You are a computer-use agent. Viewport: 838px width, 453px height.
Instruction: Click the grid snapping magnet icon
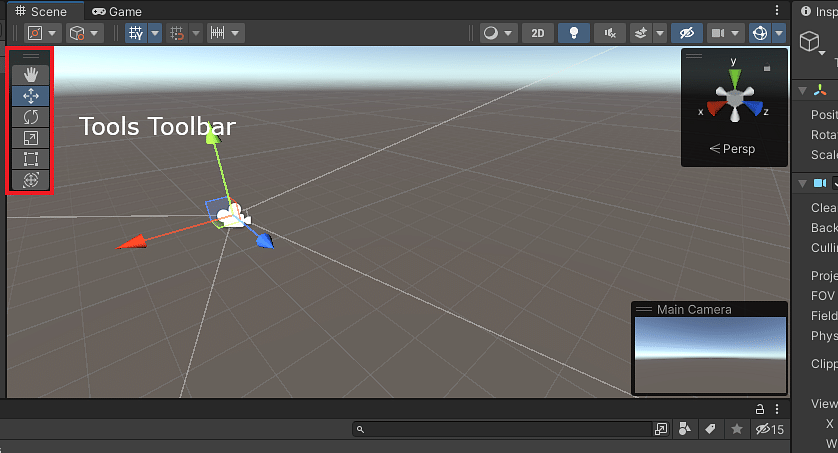(176, 33)
